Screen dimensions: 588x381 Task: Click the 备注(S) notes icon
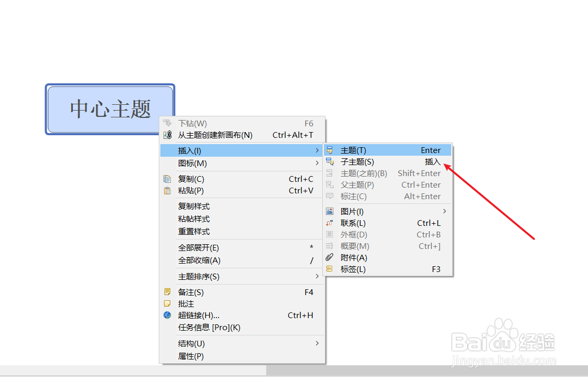coord(167,292)
